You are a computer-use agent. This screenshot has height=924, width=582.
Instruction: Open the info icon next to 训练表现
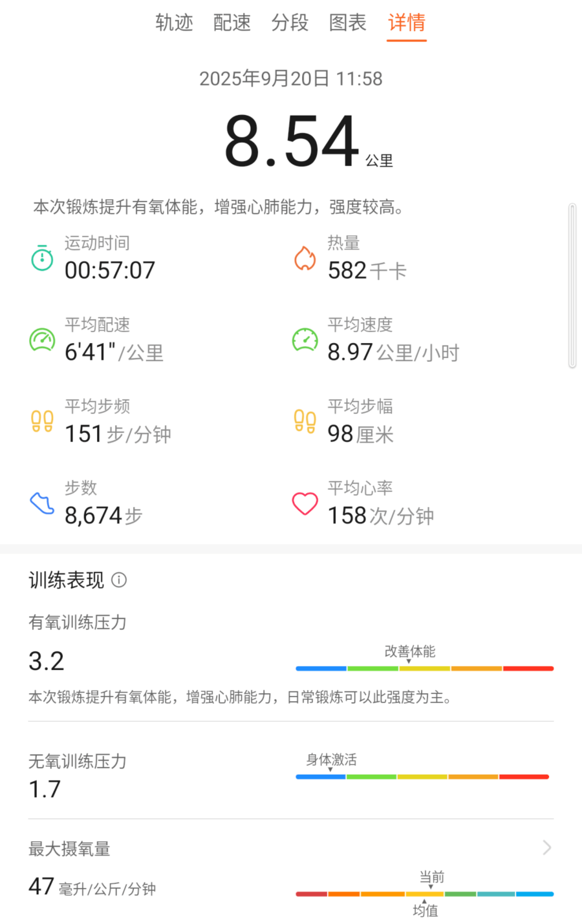point(119,580)
